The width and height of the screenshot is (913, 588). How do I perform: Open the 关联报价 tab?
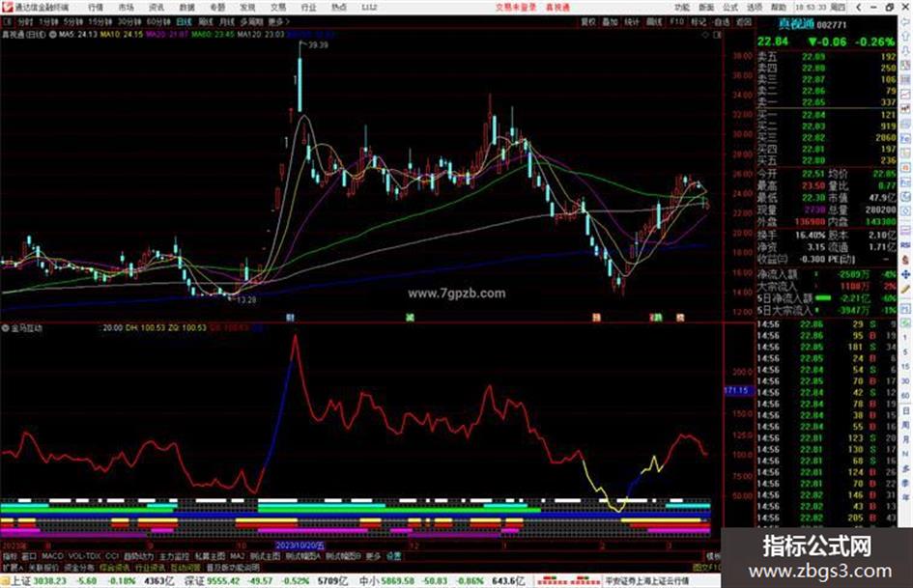[x=43, y=567]
